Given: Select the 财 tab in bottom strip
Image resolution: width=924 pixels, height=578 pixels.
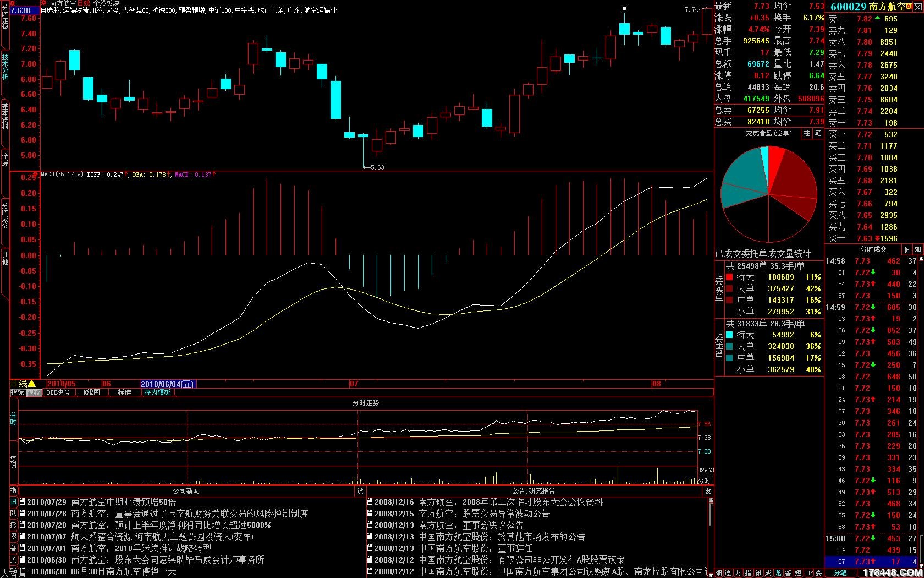Looking at the screenshot, I should pos(738,573).
